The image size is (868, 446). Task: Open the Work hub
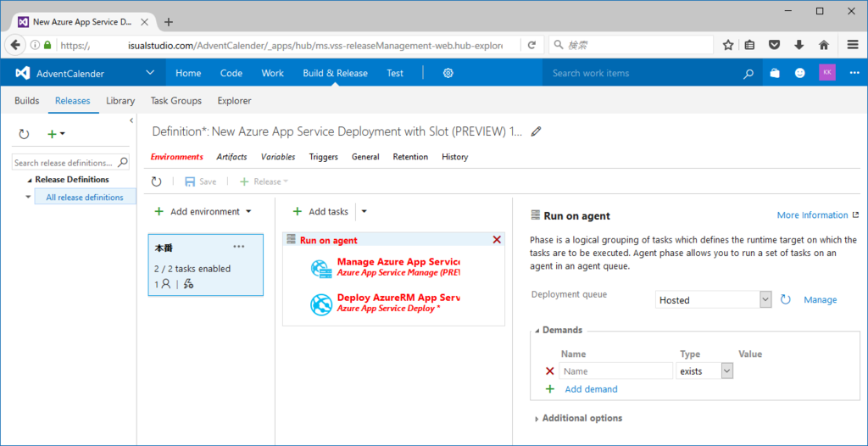coord(272,73)
